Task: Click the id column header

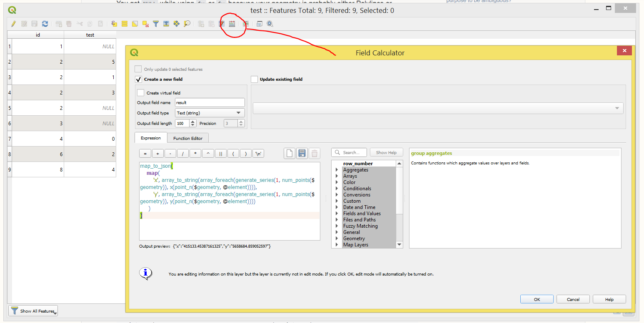Action: pyautogui.click(x=38, y=35)
